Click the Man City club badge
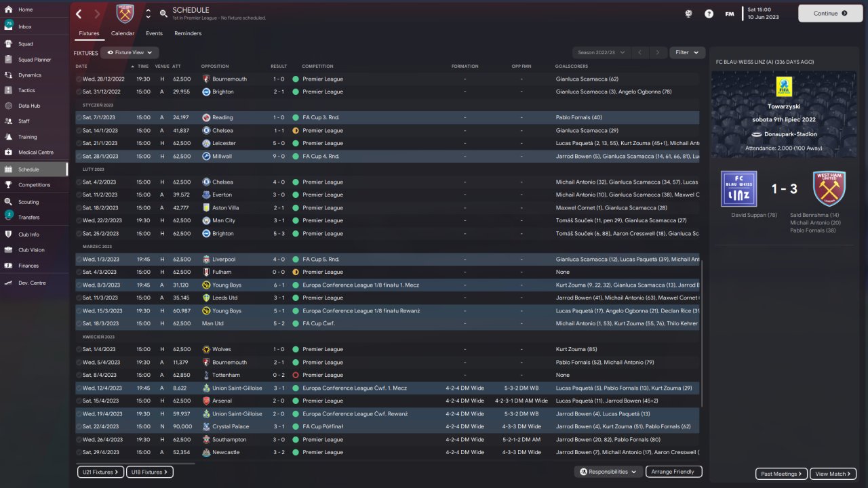Viewport: 868px width, 488px height. pyautogui.click(x=206, y=221)
